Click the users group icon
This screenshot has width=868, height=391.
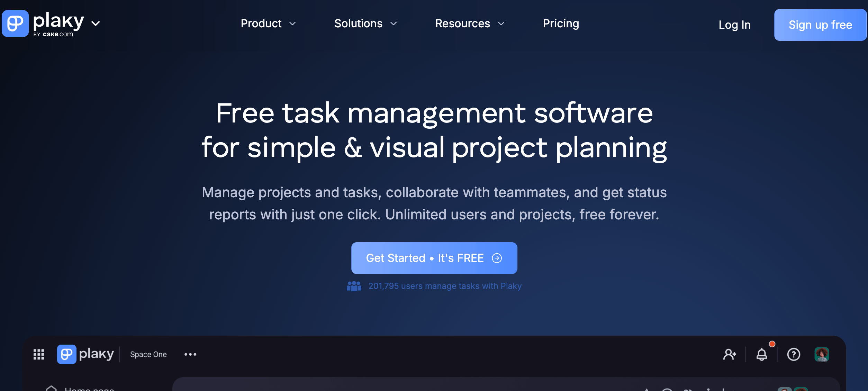(354, 286)
